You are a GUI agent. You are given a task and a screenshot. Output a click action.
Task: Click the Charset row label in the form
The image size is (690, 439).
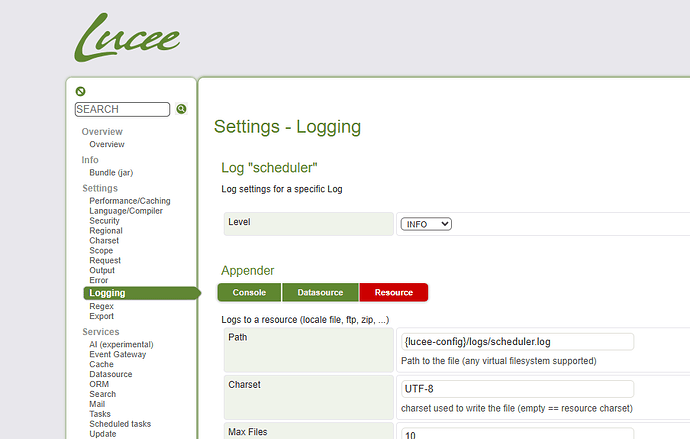tap(244, 384)
